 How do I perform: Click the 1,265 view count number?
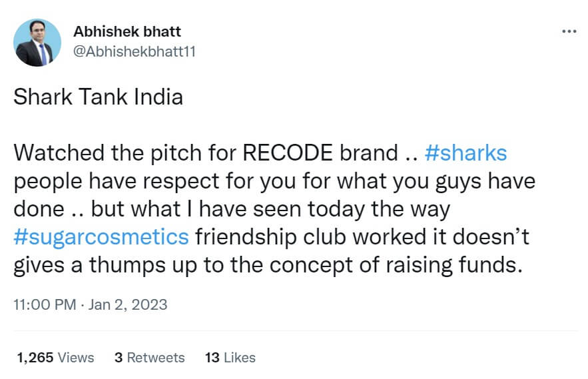pyautogui.click(x=34, y=357)
